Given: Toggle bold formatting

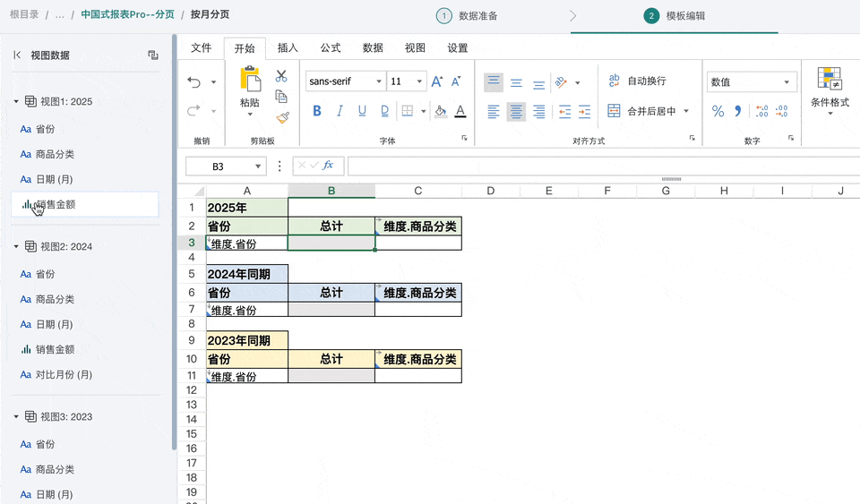Looking at the screenshot, I should click(x=317, y=111).
